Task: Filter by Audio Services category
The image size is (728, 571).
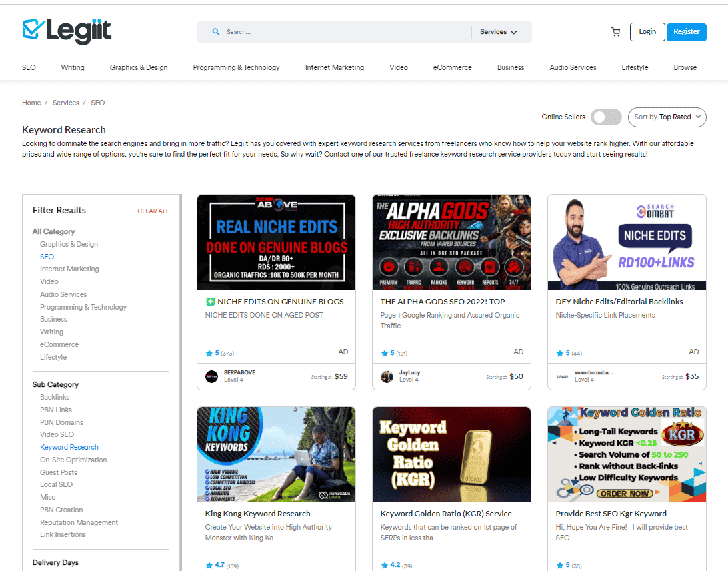Action: tap(63, 294)
